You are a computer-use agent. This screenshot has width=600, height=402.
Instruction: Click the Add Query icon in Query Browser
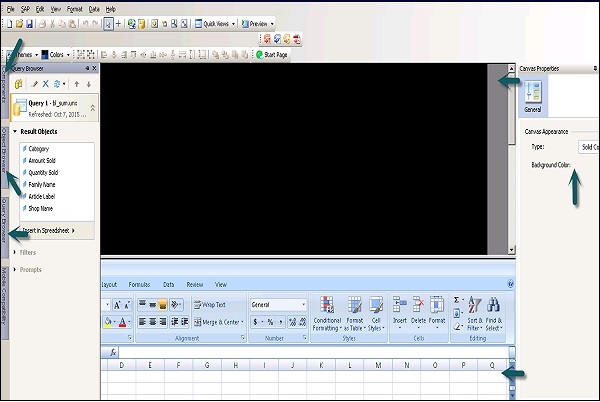18,84
